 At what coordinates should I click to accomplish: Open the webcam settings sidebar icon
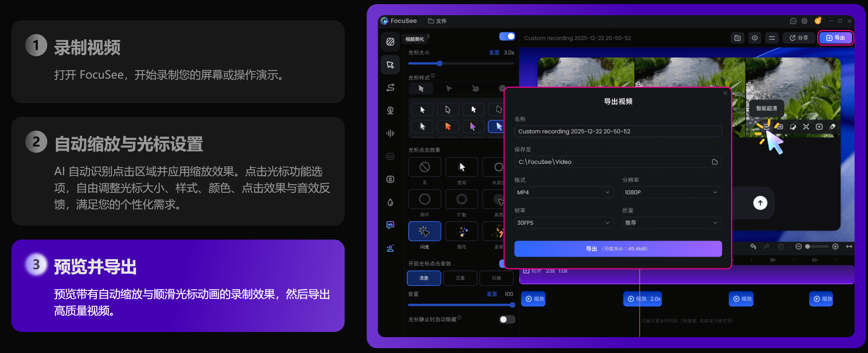tap(390, 111)
